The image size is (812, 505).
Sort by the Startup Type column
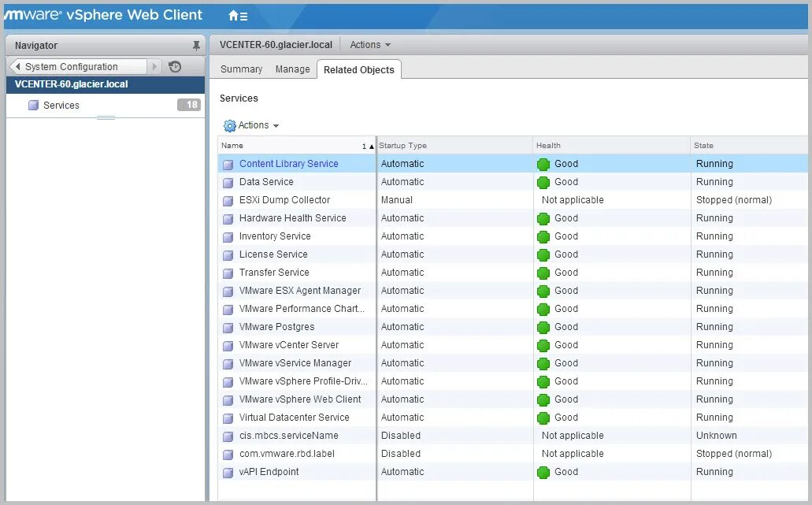[454, 146]
